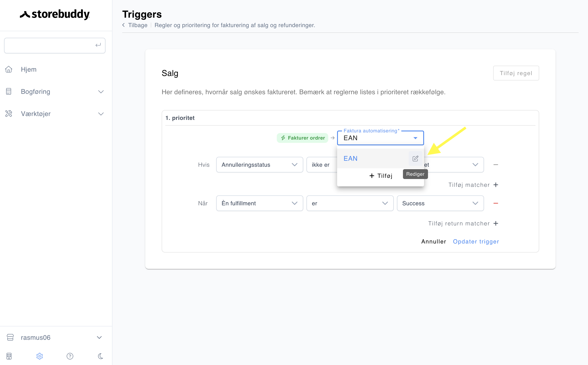Open the Faktura automatisering dropdown
The image size is (588, 365).
coord(380,138)
